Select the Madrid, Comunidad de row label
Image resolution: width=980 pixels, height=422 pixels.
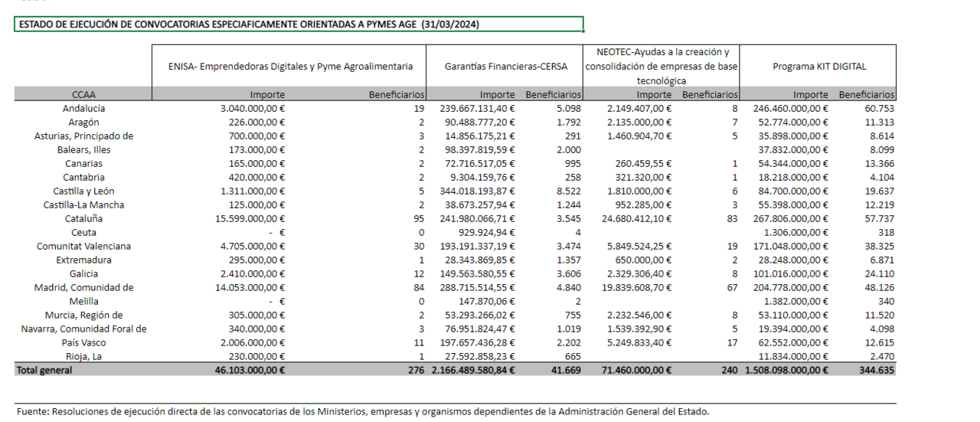(x=83, y=288)
